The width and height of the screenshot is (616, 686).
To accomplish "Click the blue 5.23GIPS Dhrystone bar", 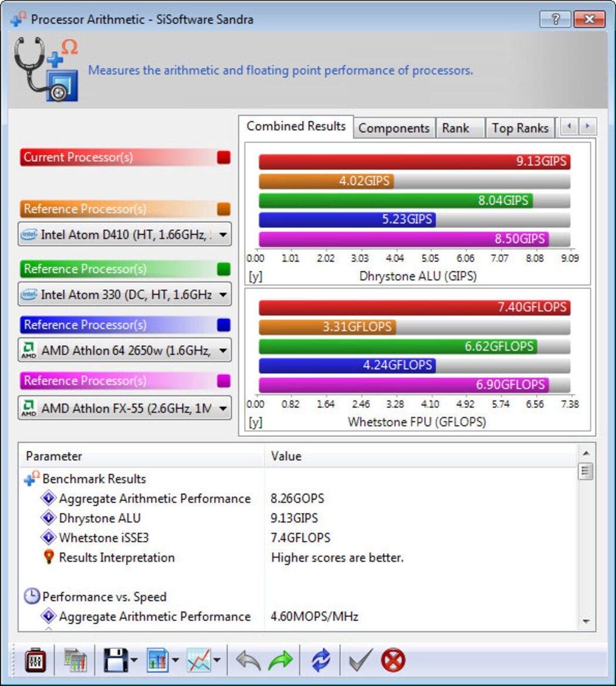I will [x=347, y=220].
